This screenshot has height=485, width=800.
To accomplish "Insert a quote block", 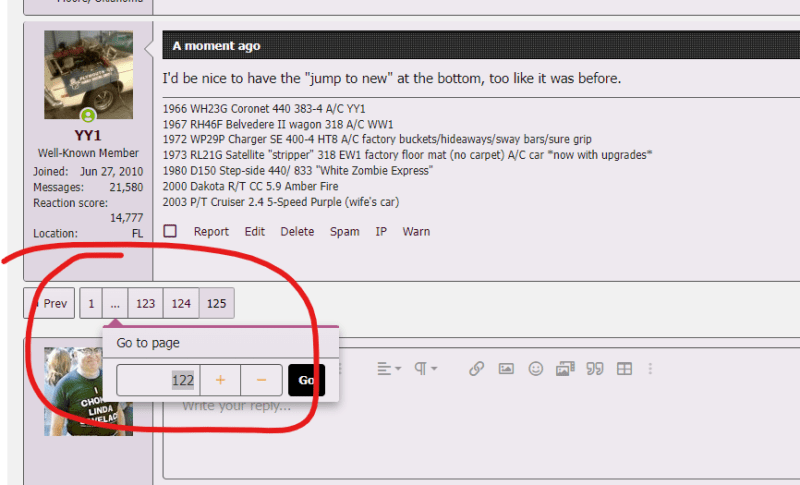I will tap(595, 369).
